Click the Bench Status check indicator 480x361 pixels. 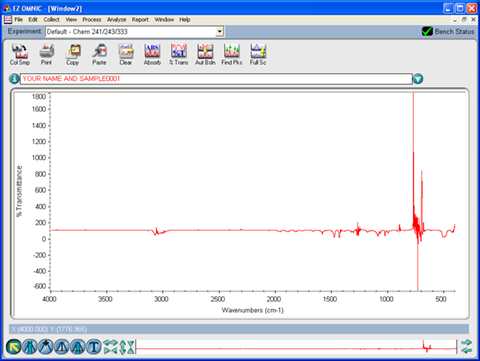coord(427,31)
